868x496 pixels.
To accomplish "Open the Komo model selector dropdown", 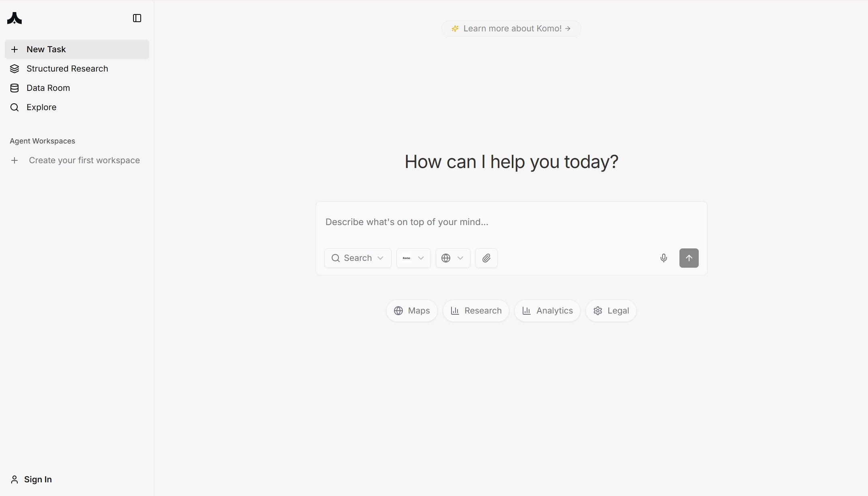I will pyautogui.click(x=413, y=258).
